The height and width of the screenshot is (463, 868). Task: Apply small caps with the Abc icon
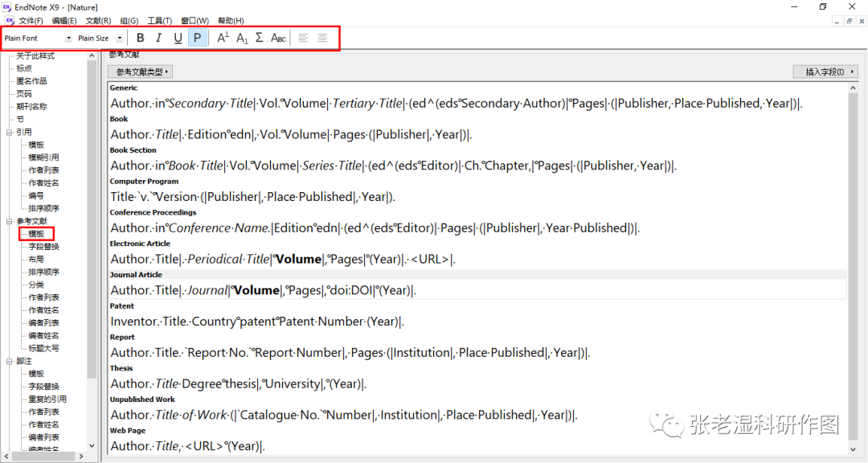278,37
